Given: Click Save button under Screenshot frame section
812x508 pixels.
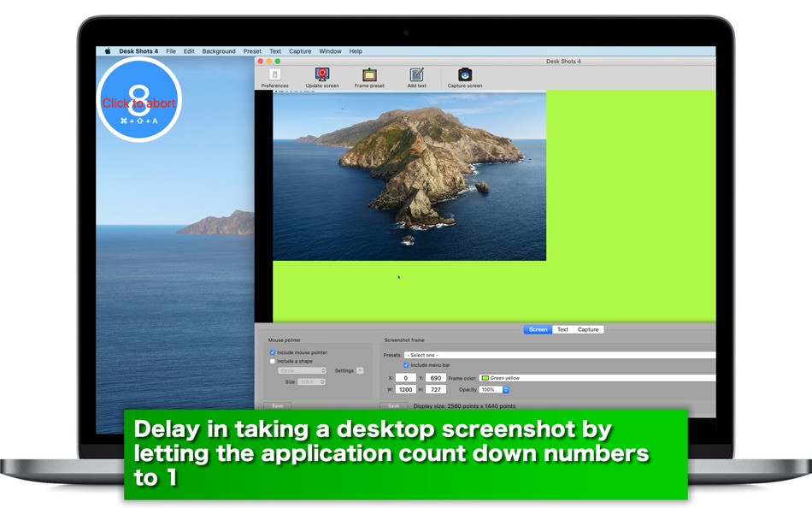Looking at the screenshot, I should pos(393,406).
